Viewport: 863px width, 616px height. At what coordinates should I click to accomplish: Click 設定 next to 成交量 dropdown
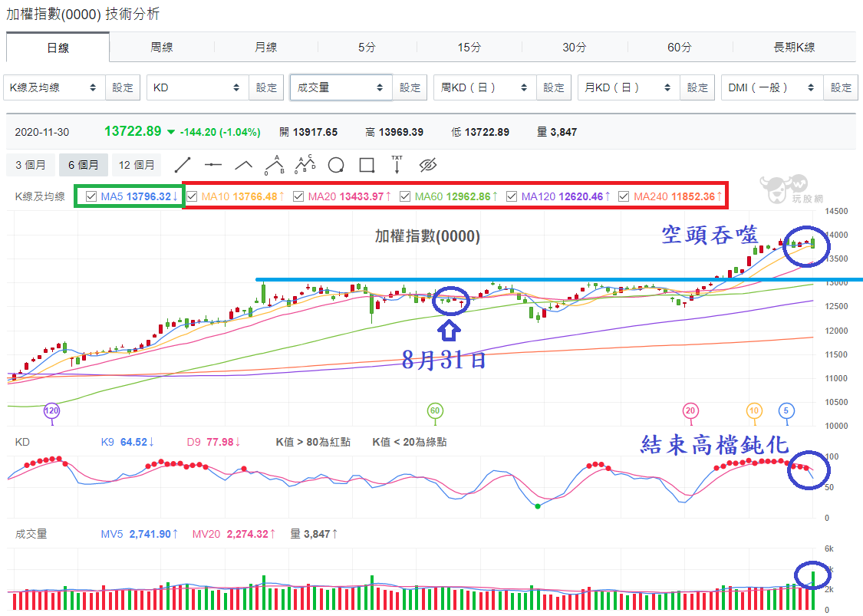coord(410,87)
